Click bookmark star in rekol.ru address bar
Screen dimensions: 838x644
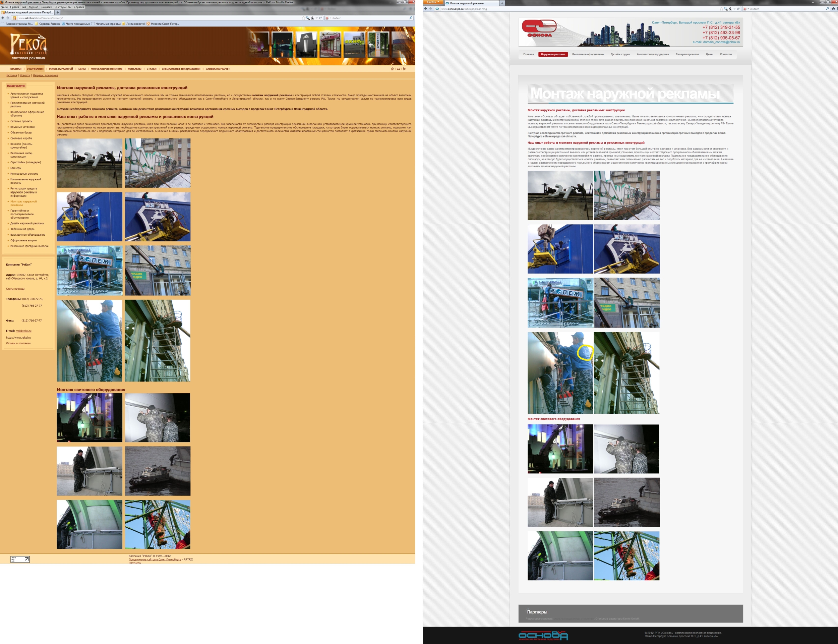[x=303, y=18]
